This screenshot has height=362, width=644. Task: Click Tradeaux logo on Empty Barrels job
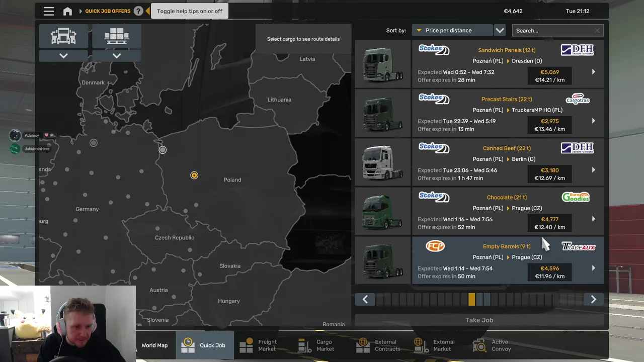pyautogui.click(x=579, y=246)
